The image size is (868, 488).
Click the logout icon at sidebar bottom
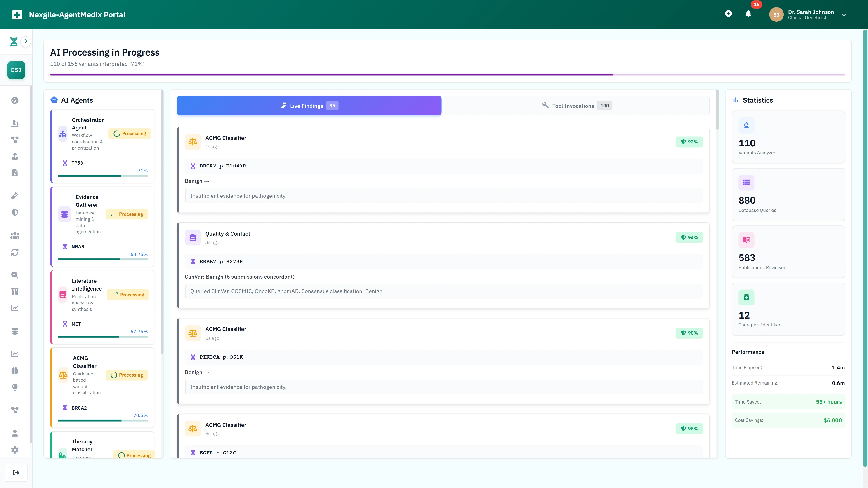[x=16, y=472]
